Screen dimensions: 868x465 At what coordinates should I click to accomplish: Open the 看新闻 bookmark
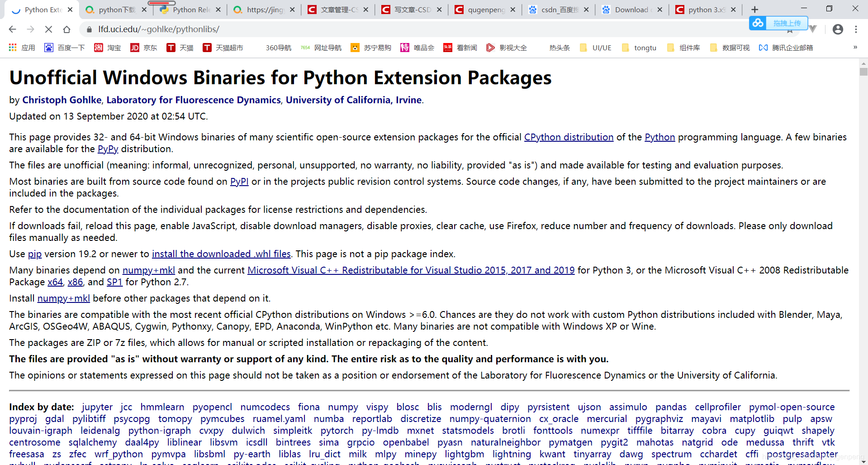pyautogui.click(x=460, y=48)
